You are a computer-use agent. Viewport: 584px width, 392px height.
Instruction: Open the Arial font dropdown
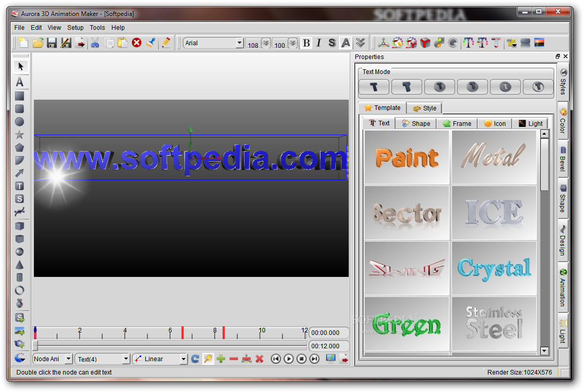[239, 43]
